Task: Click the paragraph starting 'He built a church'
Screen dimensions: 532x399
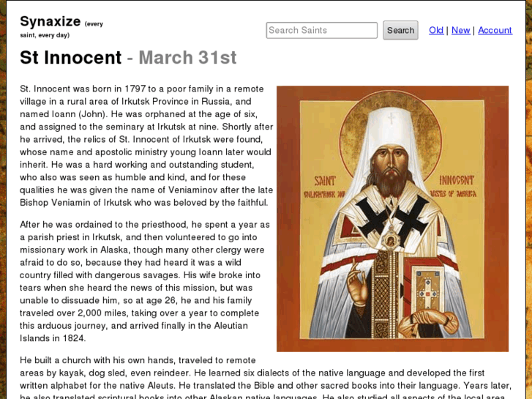Action: 266,379
